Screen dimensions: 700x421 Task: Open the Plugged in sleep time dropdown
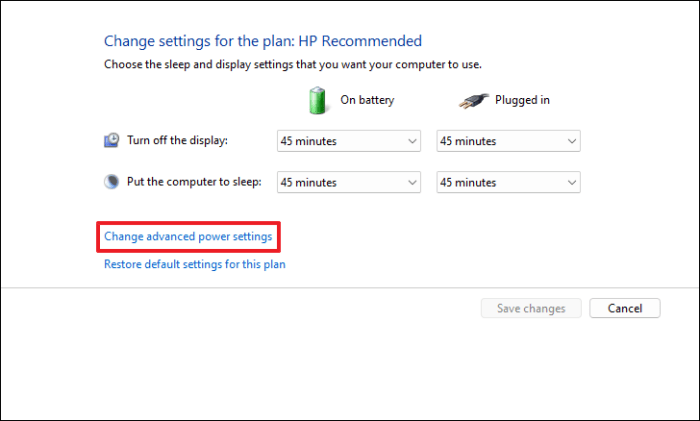(508, 182)
